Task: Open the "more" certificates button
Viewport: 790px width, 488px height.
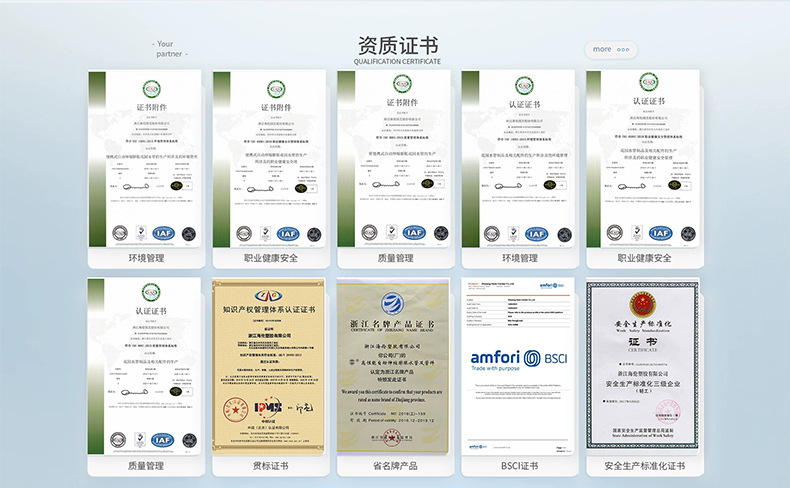Action: [x=611, y=49]
